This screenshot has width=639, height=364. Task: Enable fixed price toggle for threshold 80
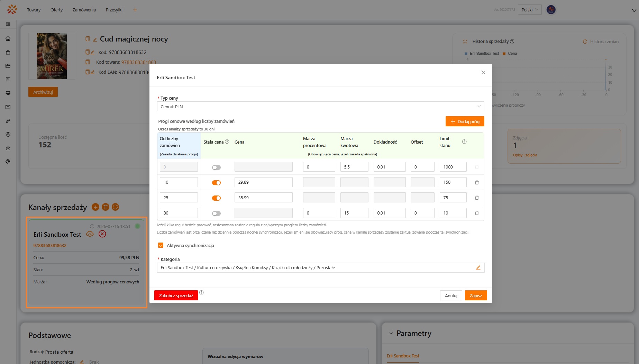216,213
